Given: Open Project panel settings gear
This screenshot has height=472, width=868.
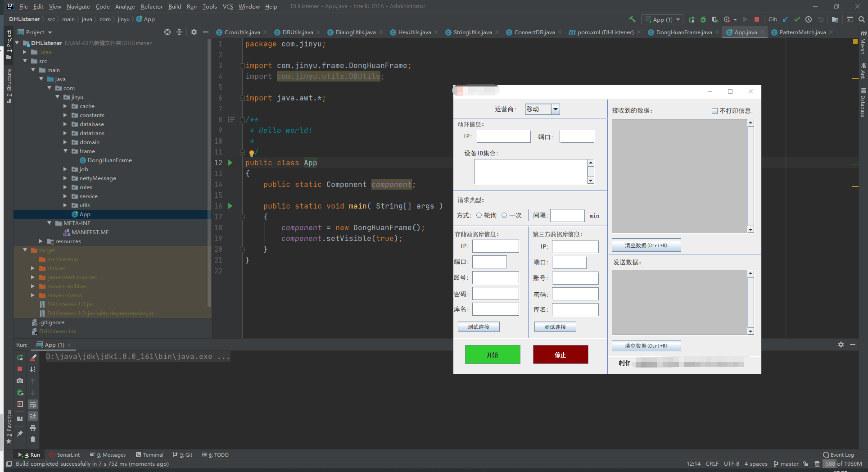Looking at the screenshot, I should [x=194, y=32].
